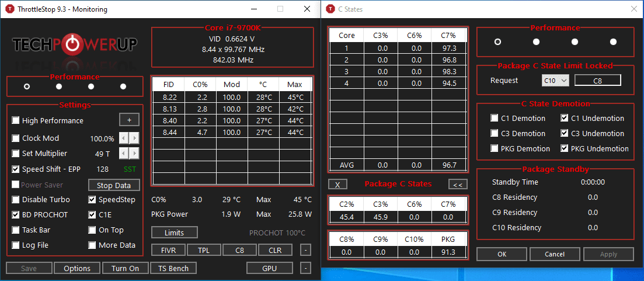Decrease Clock Mod with left arrow
644x281 pixels.
[x=124, y=138]
